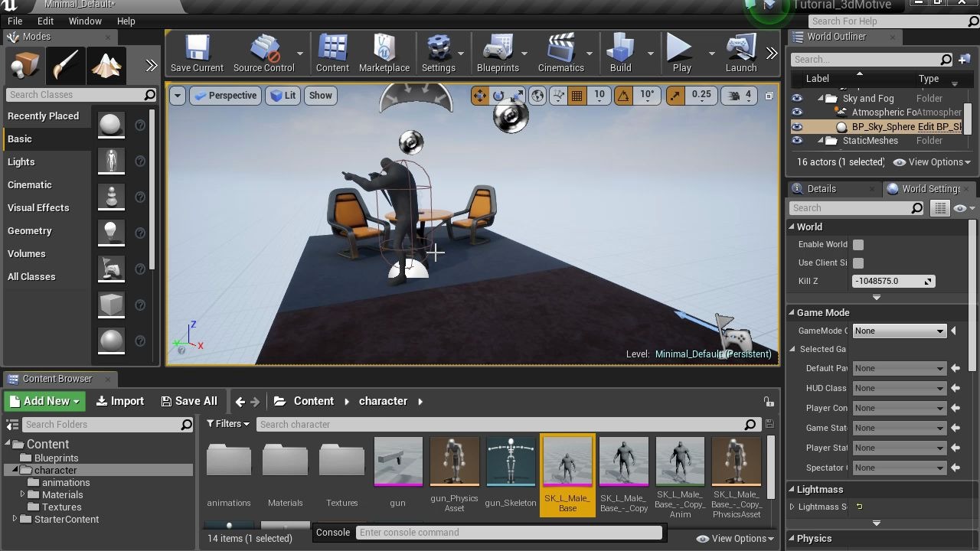Select the rotate gizmo tool

(498, 95)
